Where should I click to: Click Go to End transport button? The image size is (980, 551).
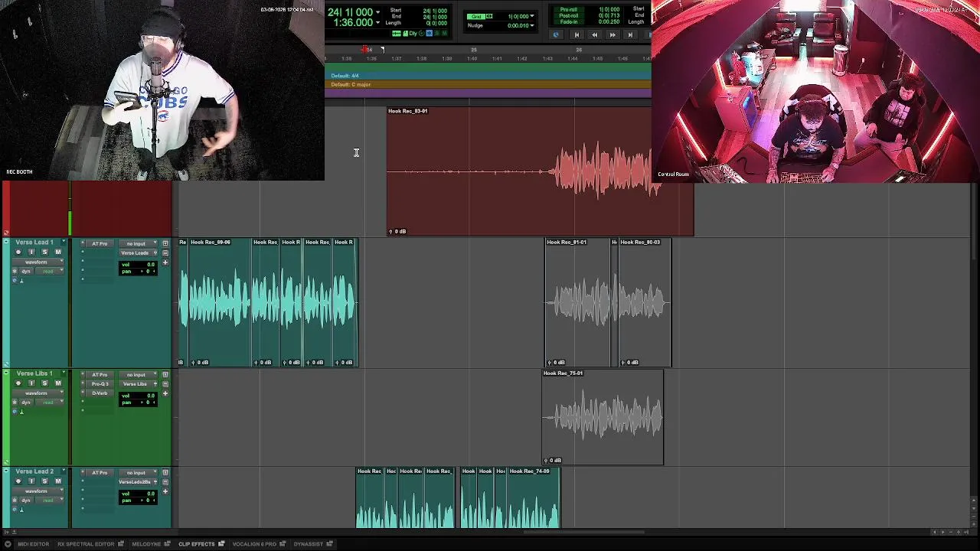(x=630, y=34)
